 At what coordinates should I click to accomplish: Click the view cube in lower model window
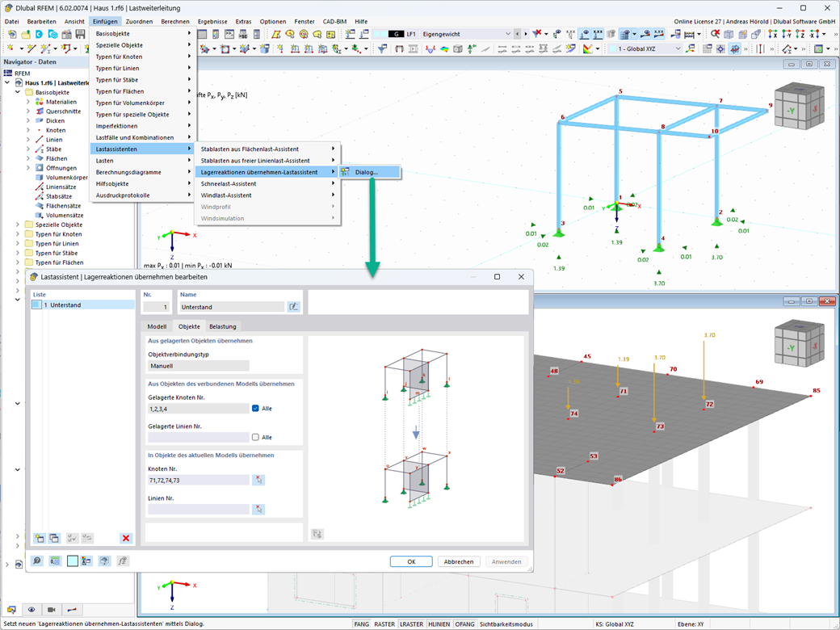click(x=799, y=343)
